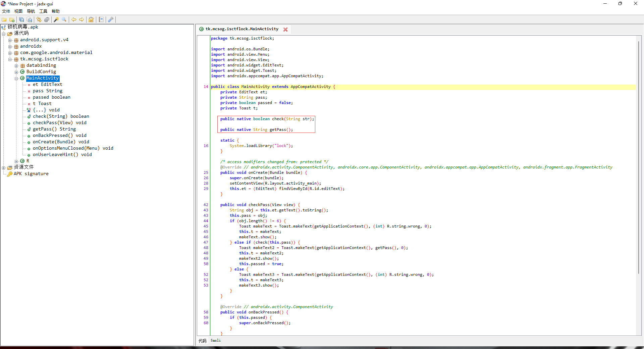This screenshot has height=349, width=644.
Task: Open preferences with the wrench icon
Action: coord(110,20)
